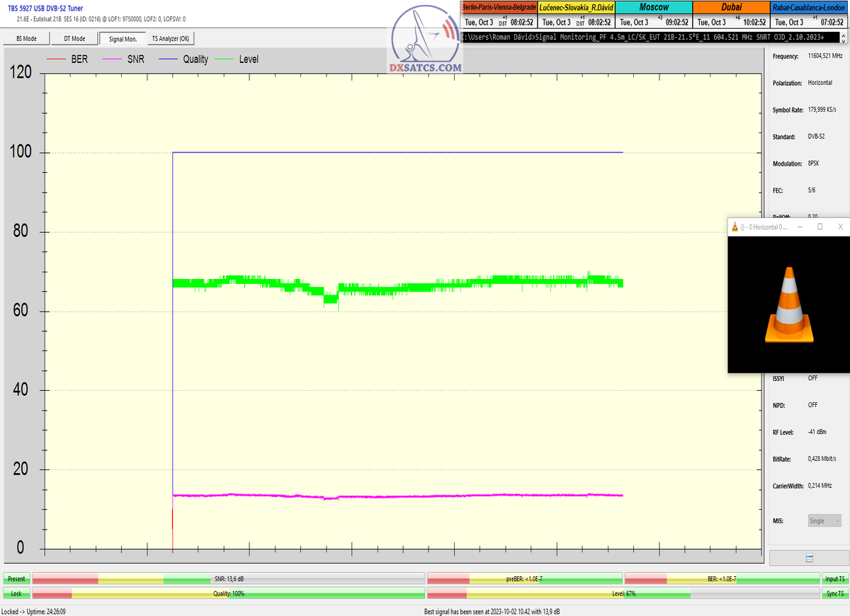The width and height of the screenshot is (850, 616).
Task: Switch to the BS Mode tab
Action: pyautogui.click(x=25, y=39)
